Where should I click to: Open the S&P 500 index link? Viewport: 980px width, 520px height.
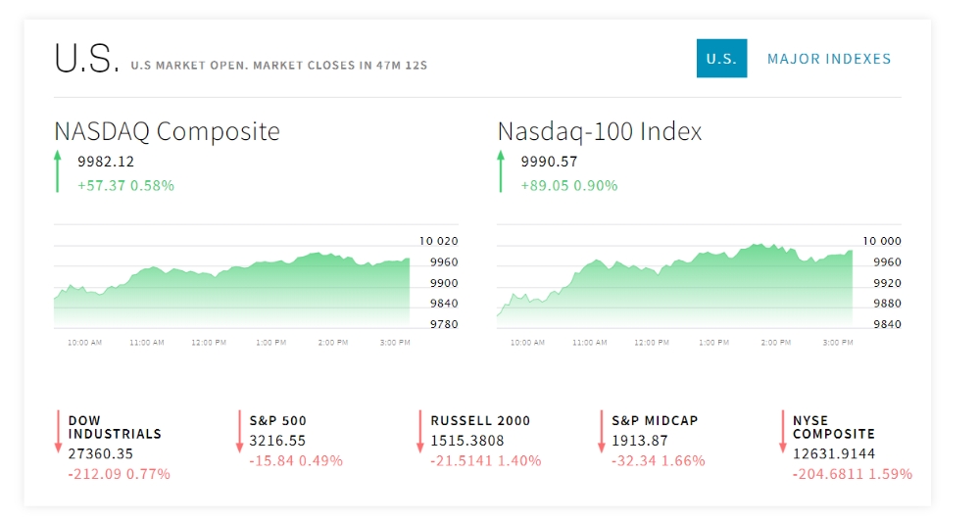277,421
